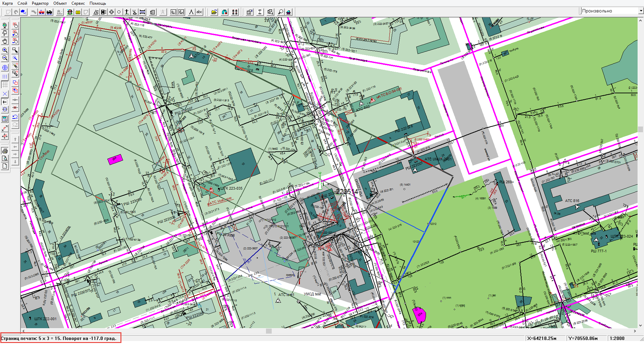Screen dimensions: 644x345
Task: Click the blank page layout icon
Action: [5, 166]
